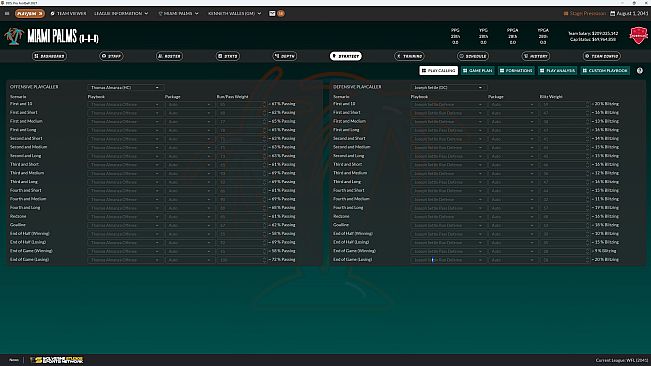Select the Play Calling sub-tab
The height and width of the screenshot is (366, 651).
438,71
